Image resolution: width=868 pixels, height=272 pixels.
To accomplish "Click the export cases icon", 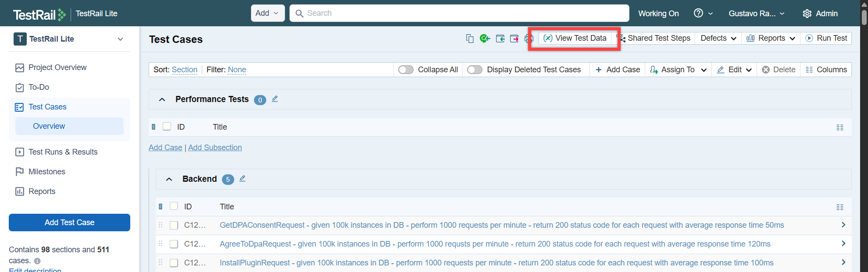I will [x=514, y=39].
